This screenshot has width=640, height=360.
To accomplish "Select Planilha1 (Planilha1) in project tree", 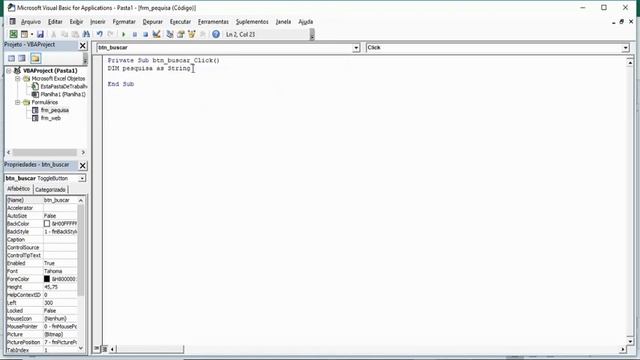I will [x=63, y=94].
